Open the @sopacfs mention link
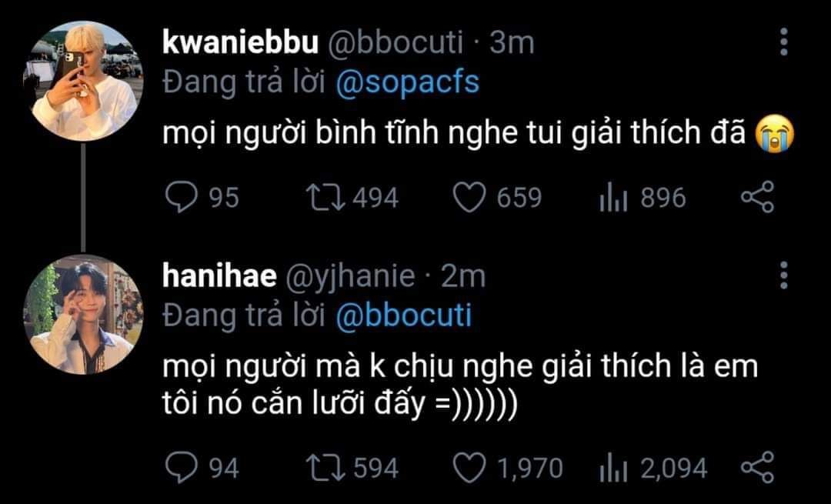 (x=408, y=83)
